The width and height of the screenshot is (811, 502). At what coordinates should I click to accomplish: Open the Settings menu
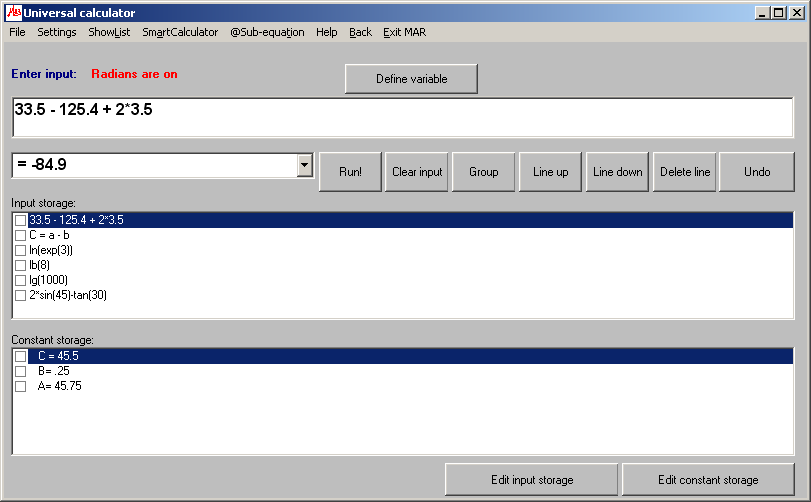(56, 32)
